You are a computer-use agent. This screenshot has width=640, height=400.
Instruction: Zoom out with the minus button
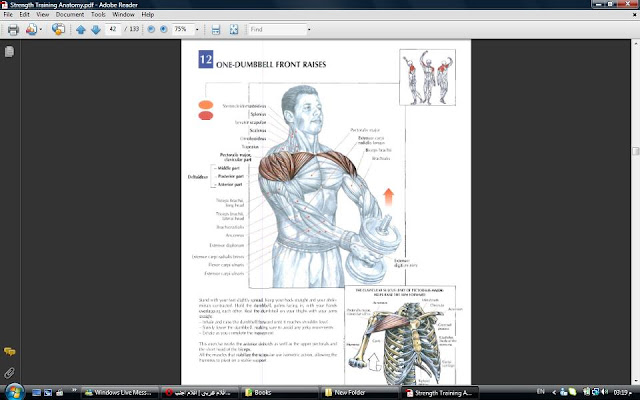click(151, 29)
